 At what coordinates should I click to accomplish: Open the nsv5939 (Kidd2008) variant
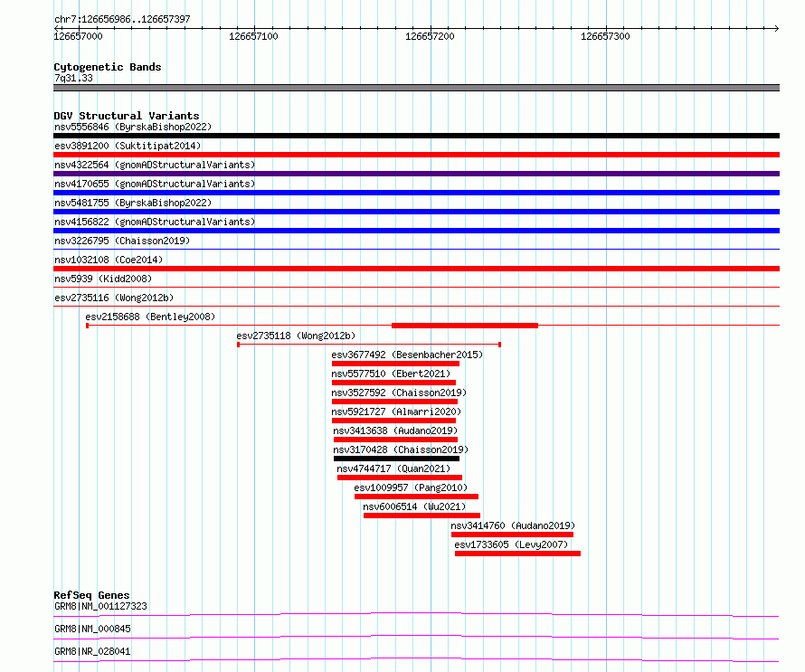click(103, 279)
